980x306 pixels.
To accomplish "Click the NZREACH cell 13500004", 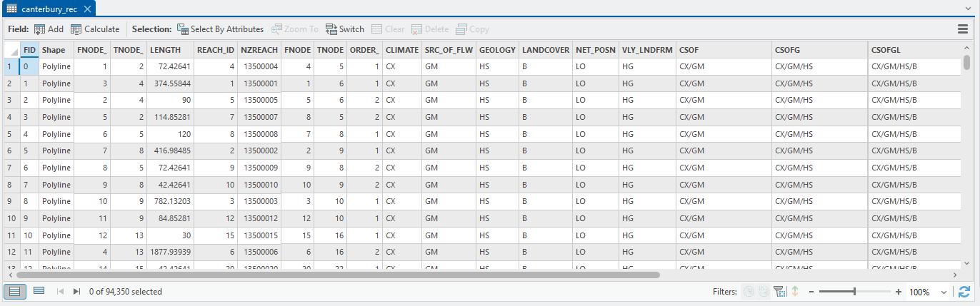I will [259, 66].
